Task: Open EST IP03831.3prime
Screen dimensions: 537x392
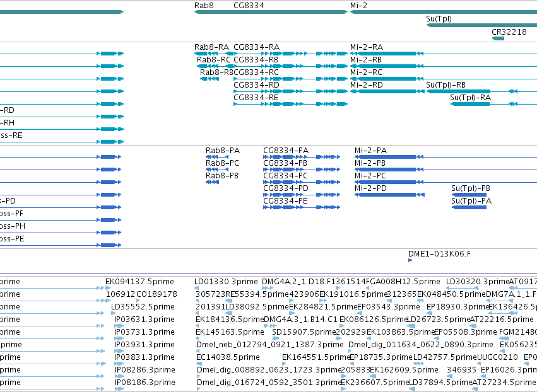Action: [145, 357]
